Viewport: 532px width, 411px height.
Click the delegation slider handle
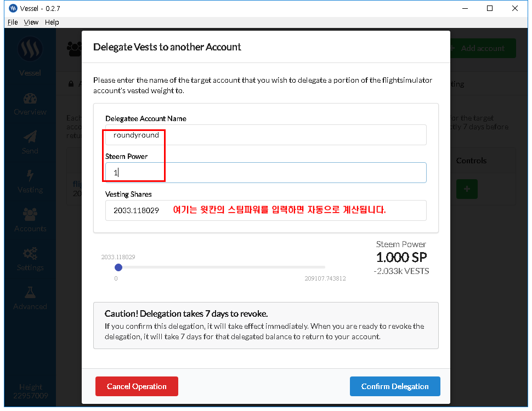pyautogui.click(x=118, y=267)
